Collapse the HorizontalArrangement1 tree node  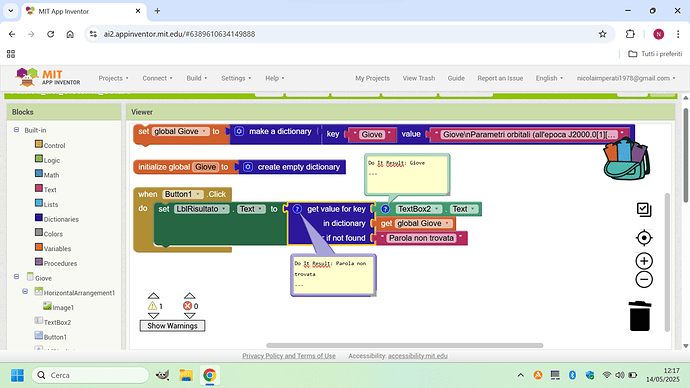[x=25, y=292]
